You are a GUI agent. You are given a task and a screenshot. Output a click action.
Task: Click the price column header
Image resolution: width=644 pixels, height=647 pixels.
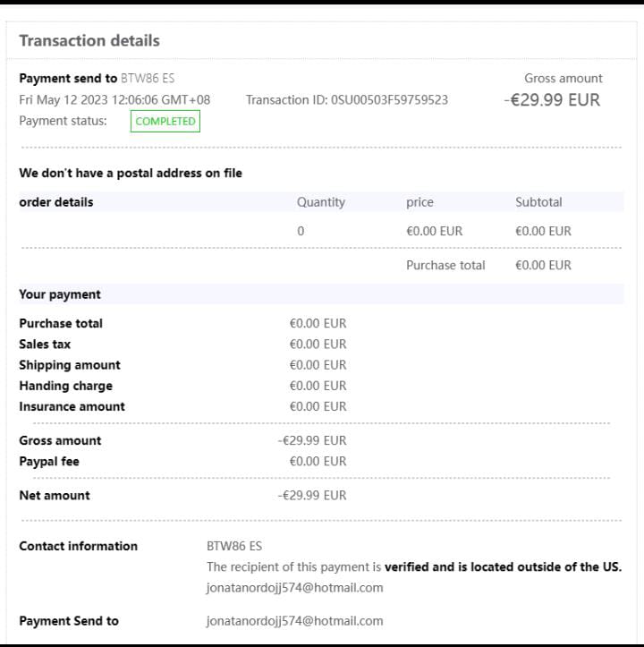(419, 202)
